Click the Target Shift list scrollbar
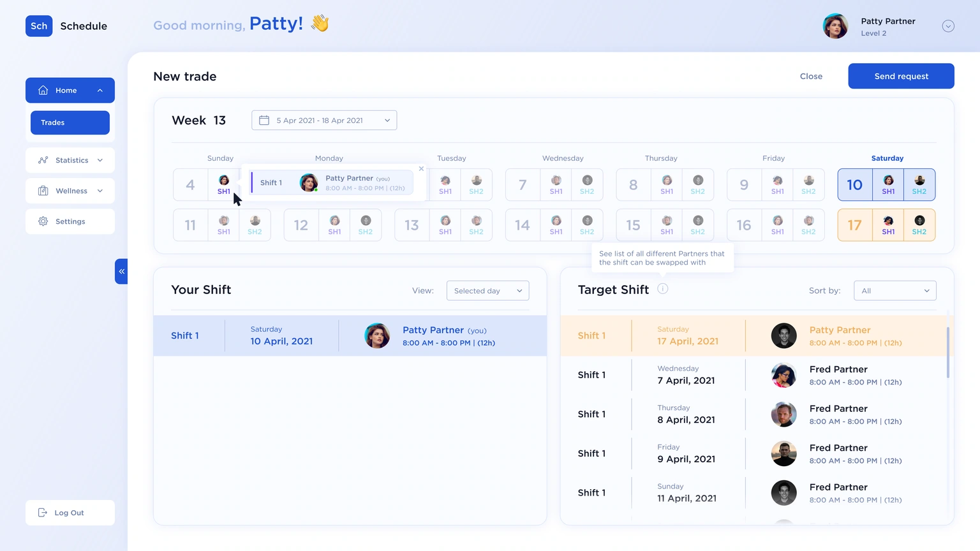The width and height of the screenshot is (980, 551). 948,353
